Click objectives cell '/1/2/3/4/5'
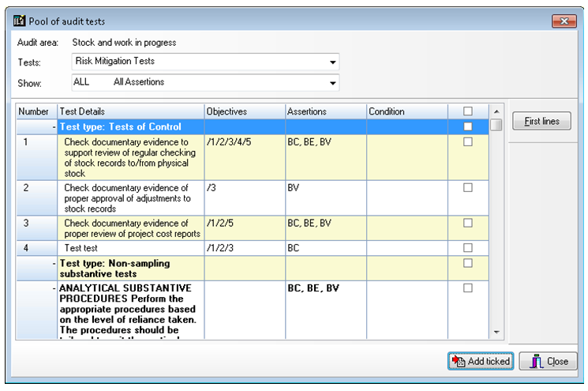Screen dimensions: 588x391 click(245, 158)
